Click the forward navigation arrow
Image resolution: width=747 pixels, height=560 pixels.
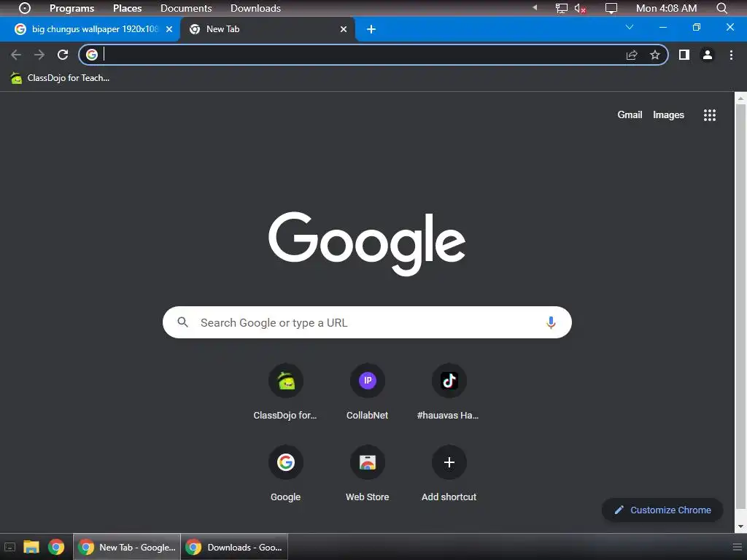point(39,55)
